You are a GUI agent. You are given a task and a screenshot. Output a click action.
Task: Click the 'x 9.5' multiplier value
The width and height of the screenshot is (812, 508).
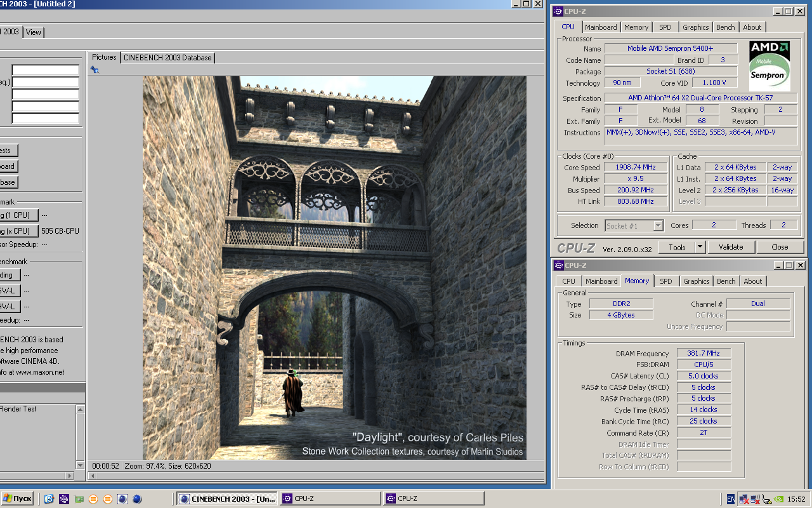coord(635,178)
